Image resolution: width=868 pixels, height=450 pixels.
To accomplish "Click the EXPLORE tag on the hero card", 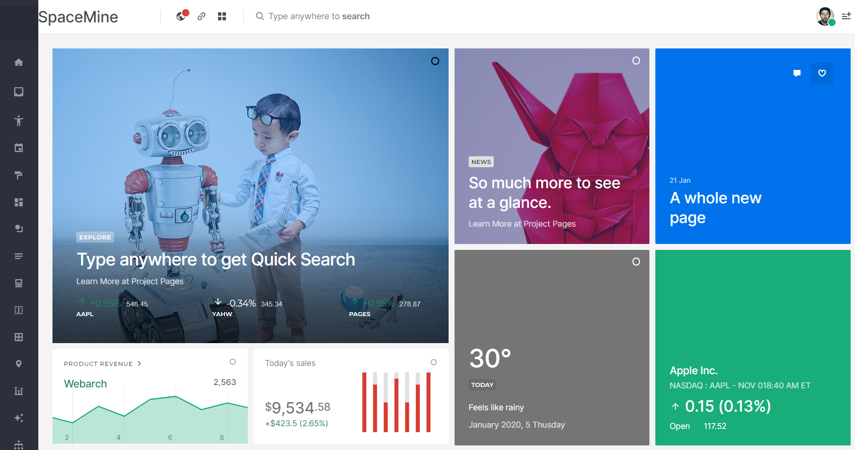I will (95, 237).
